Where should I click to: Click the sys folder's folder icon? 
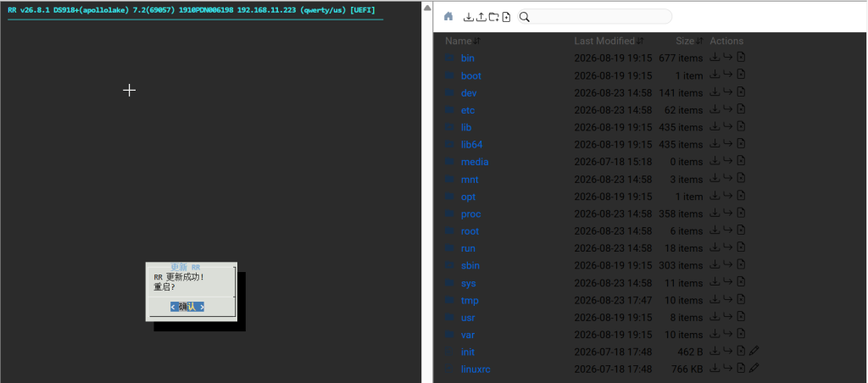tap(450, 283)
